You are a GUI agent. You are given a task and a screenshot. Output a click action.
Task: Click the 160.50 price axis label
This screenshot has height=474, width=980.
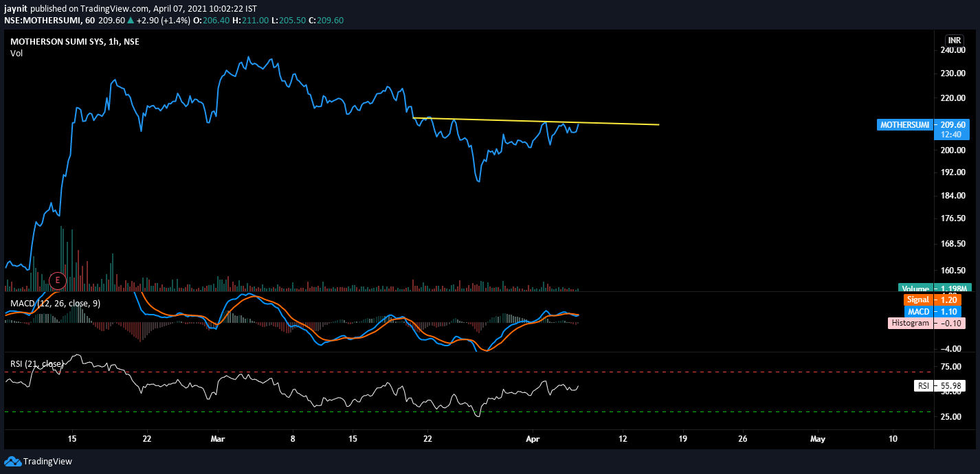click(953, 271)
